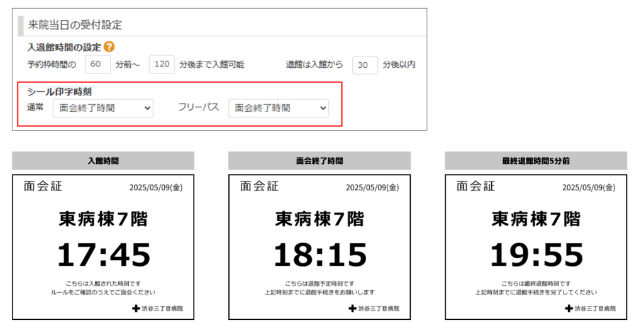Viewport: 644px width, 328px height.
Task: Click 東病棟7階 on the 18:15 pass
Action: (319, 219)
